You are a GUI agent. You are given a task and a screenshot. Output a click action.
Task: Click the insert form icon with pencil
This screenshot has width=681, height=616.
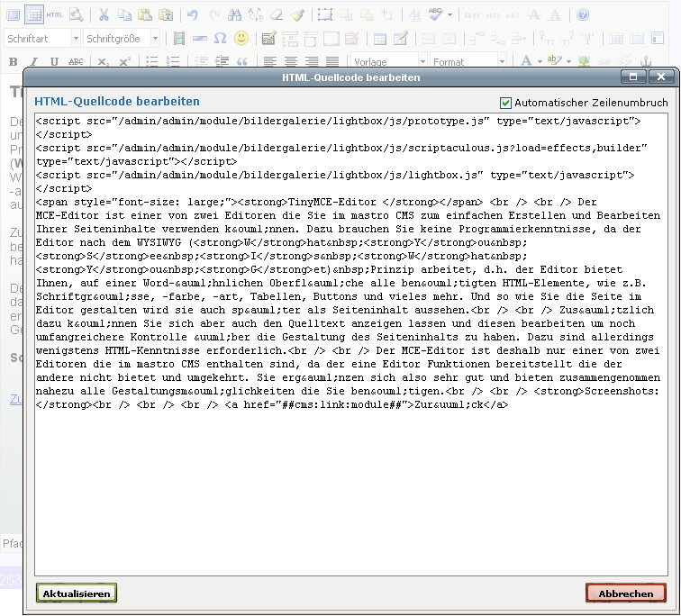(268, 39)
